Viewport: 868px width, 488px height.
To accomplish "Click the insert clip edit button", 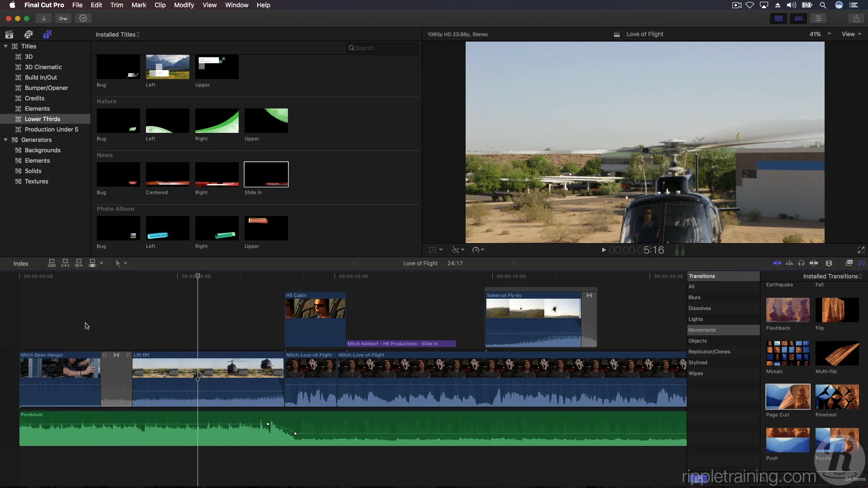I will pos(65,263).
